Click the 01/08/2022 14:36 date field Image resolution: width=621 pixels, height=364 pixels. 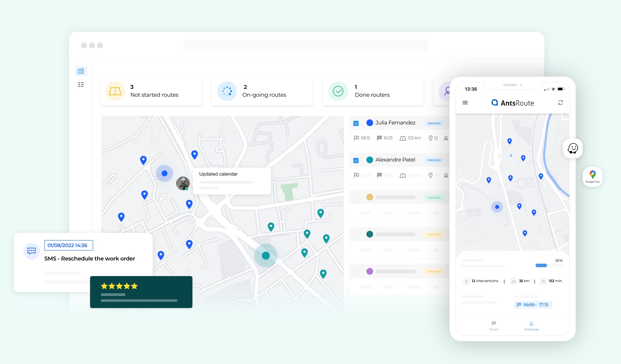pos(69,245)
